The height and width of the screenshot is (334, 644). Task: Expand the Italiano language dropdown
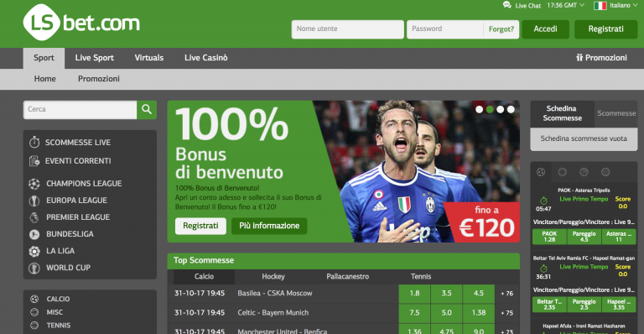[x=615, y=5]
